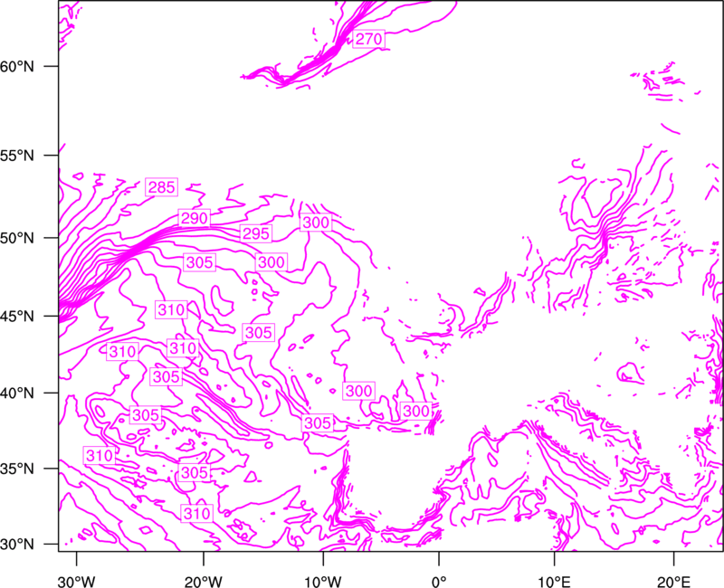Click the 60°N latitude axis label

(x=17, y=66)
